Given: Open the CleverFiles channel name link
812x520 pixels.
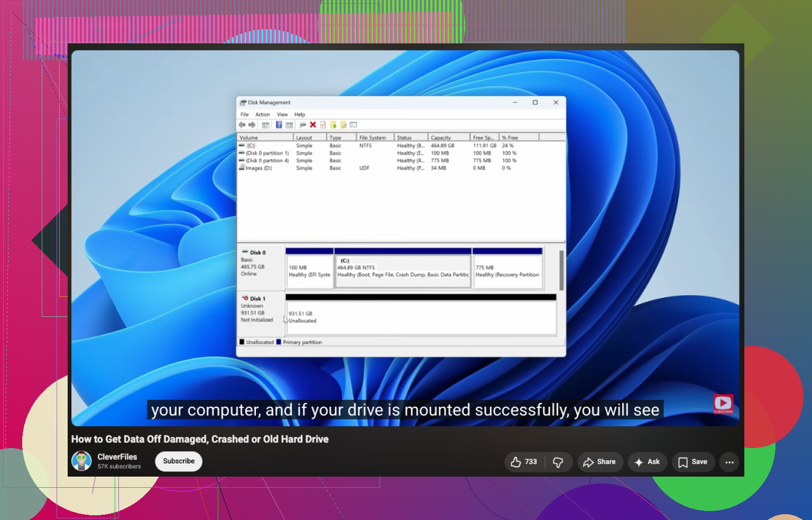Looking at the screenshot, I should [117, 457].
